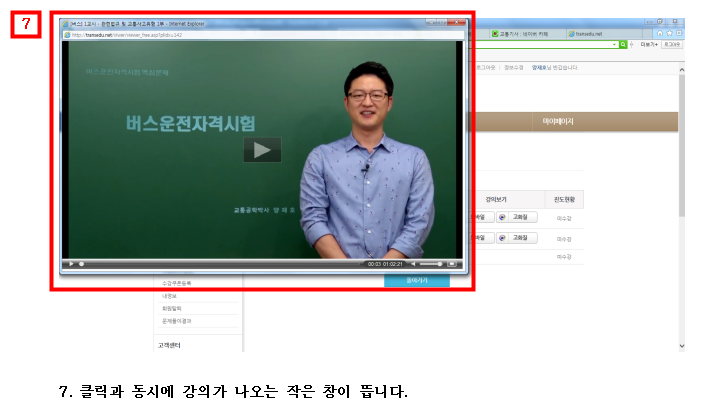
Task: Open the search box dropdown arrow in background browser
Action: pos(614,44)
